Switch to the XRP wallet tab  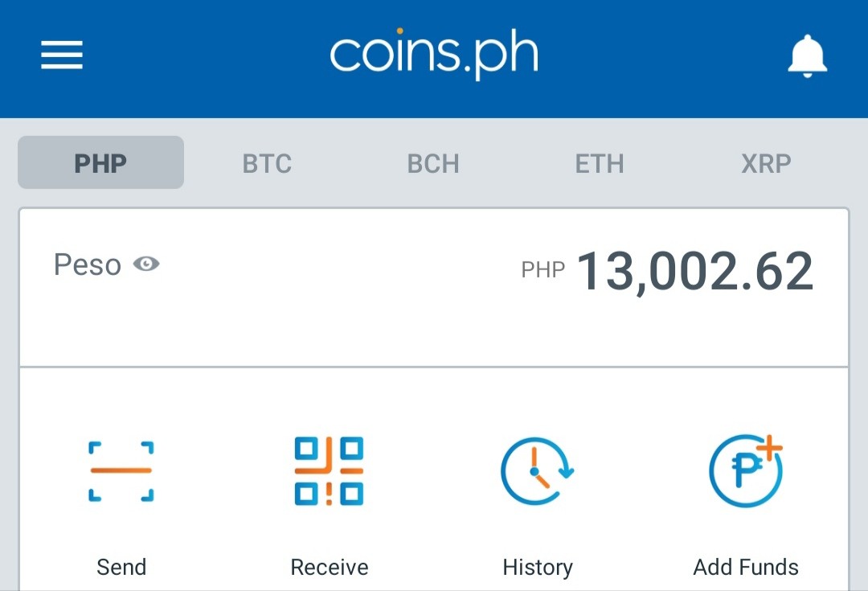[x=766, y=163]
